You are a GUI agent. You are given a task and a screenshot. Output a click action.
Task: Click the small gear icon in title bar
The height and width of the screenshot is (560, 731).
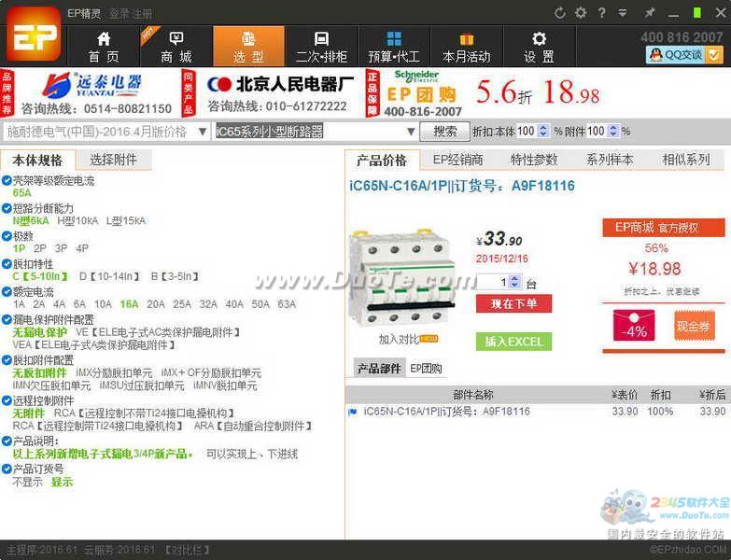pyautogui.click(x=581, y=13)
